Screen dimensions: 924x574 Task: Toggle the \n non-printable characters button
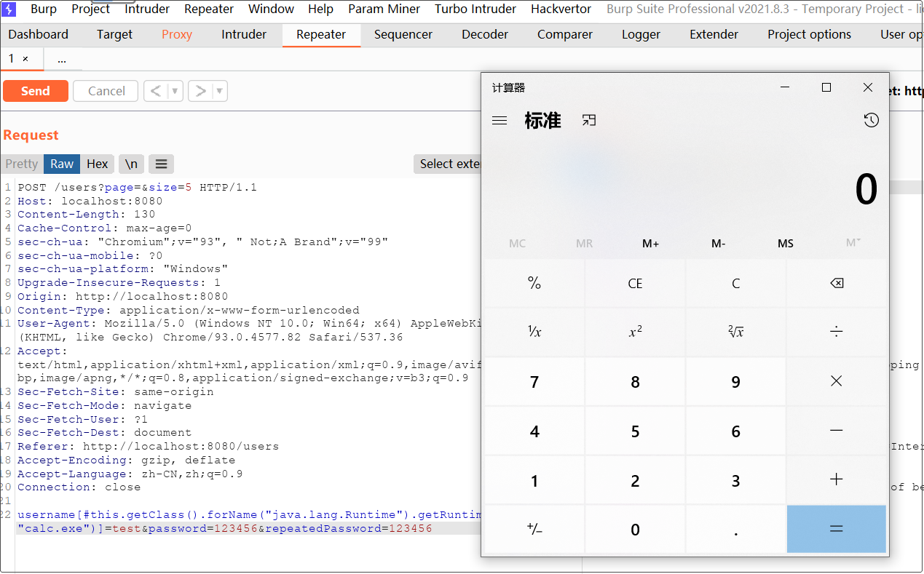click(131, 164)
